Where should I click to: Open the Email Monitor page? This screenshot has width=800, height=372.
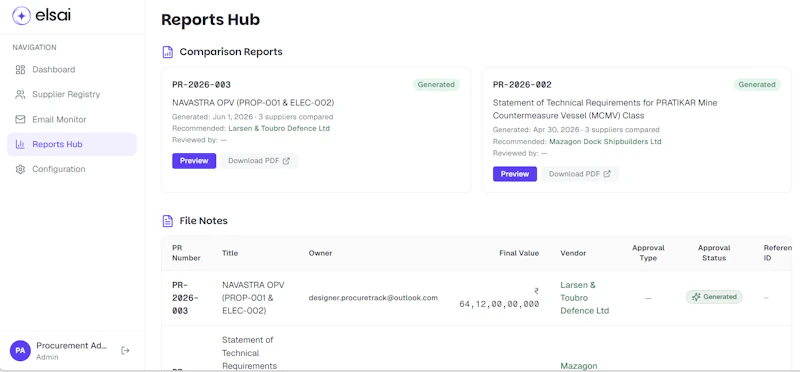click(72, 119)
